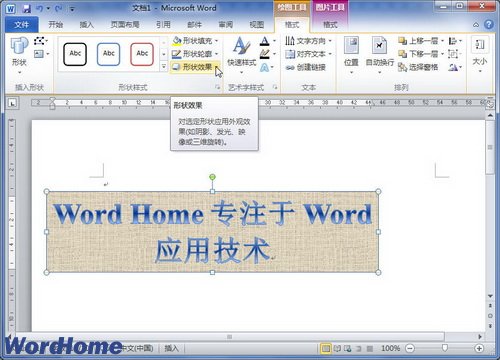
Task: Click the Draw Text Box icon
Action: pyautogui.click(x=41, y=54)
